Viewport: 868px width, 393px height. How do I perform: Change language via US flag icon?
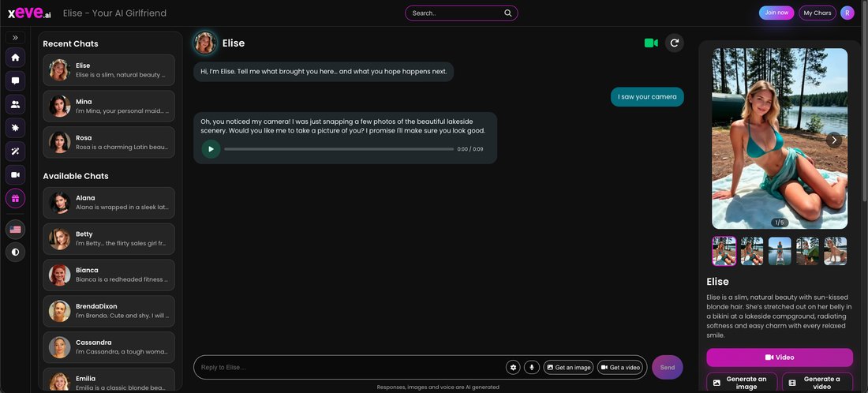15,229
